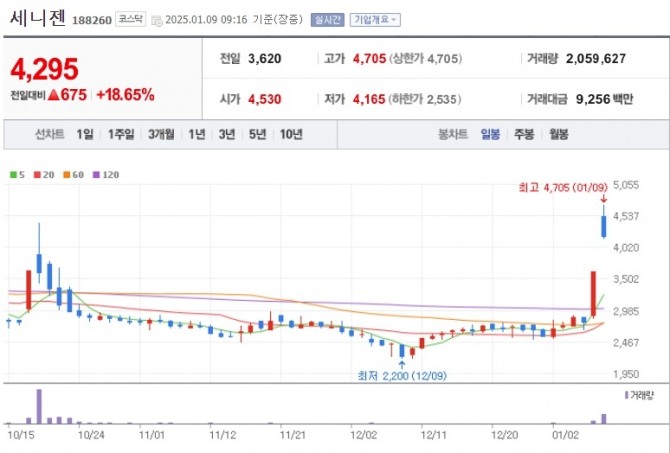Click the 하한가 2,535 limit text
Screen dimensions: 670x453
pyautogui.click(x=425, y=99)
